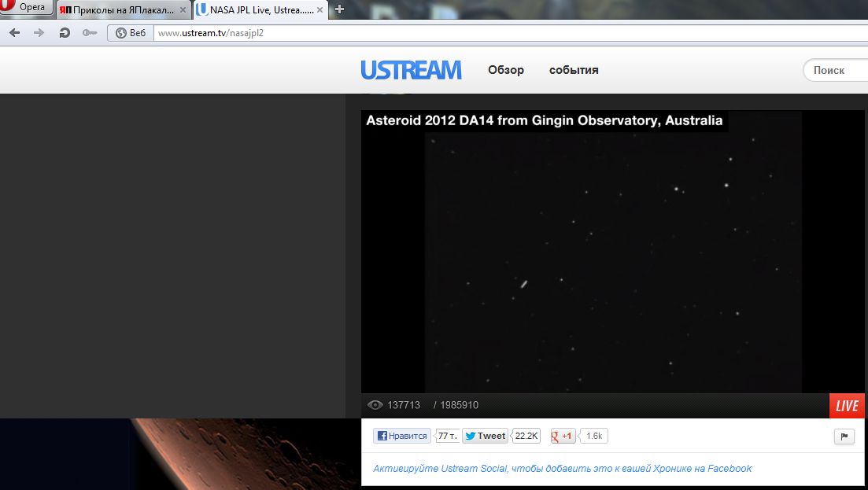The width and height of the screenshot is (868, 490).
Task: Click the flag report icon
Action: tap(844, 437)
